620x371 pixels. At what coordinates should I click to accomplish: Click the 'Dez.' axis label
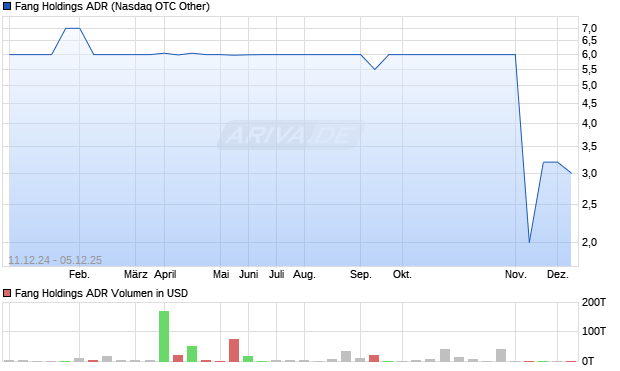pyautogui.click(x=558, y=274)
